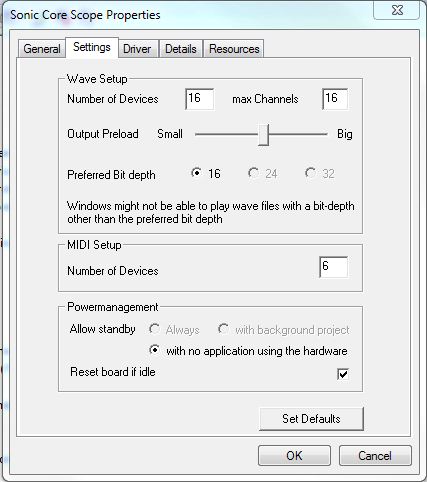Click the MIDI Number of Devices field
Viewport: 427px width, 482px height.
(x=333, y=267)
